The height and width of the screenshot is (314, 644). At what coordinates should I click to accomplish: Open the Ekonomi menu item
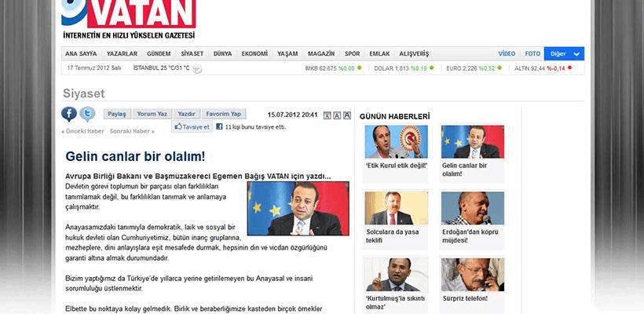click(254, 53)
